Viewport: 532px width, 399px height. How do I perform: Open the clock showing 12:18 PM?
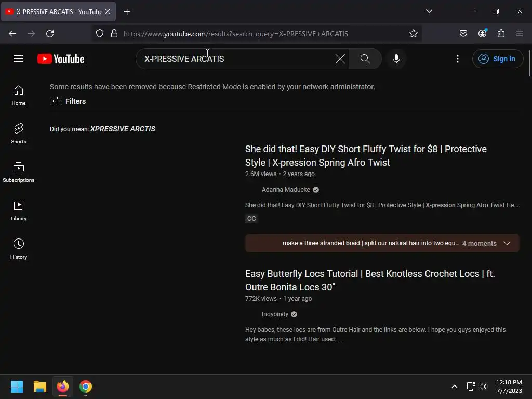pyautogui.click(x=509, y=387)
